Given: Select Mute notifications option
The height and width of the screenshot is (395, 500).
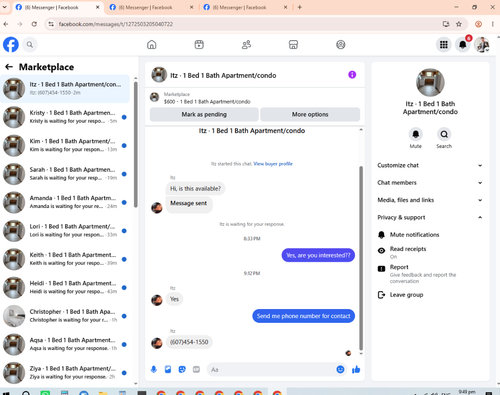Looking at the screenshot, I should [414, 235].
